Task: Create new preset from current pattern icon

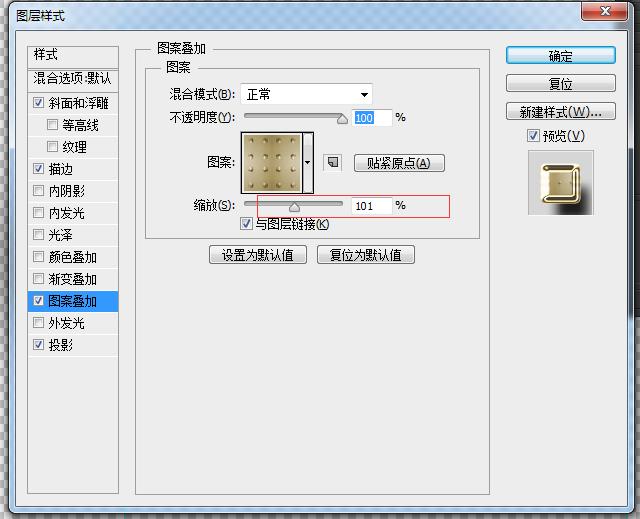Action: pyautogui.click(x=333, y=162)
